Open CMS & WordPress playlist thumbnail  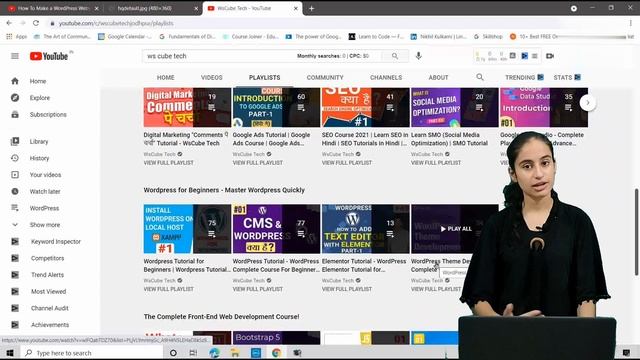pyautogui.click(x=276, y=229)
